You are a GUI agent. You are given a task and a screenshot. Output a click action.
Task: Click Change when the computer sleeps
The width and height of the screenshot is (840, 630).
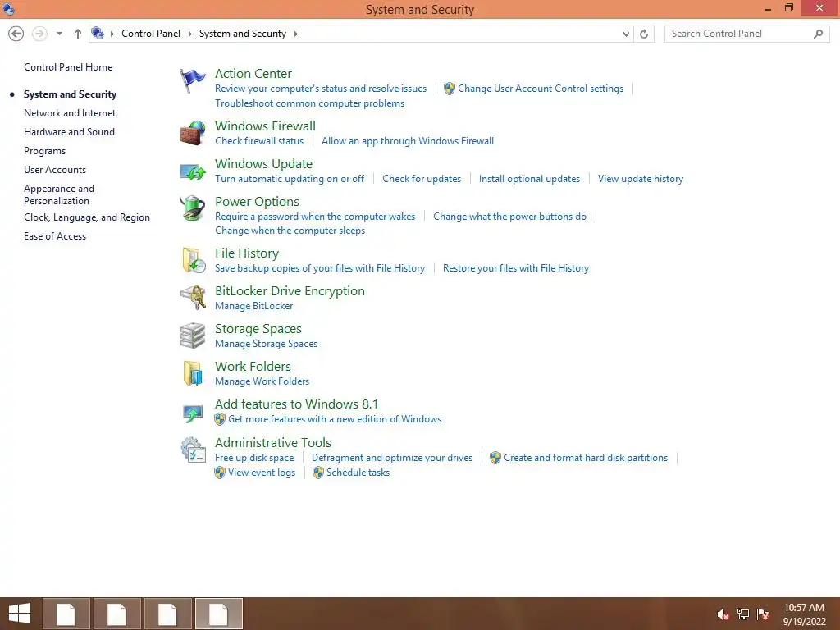(290, 231)
